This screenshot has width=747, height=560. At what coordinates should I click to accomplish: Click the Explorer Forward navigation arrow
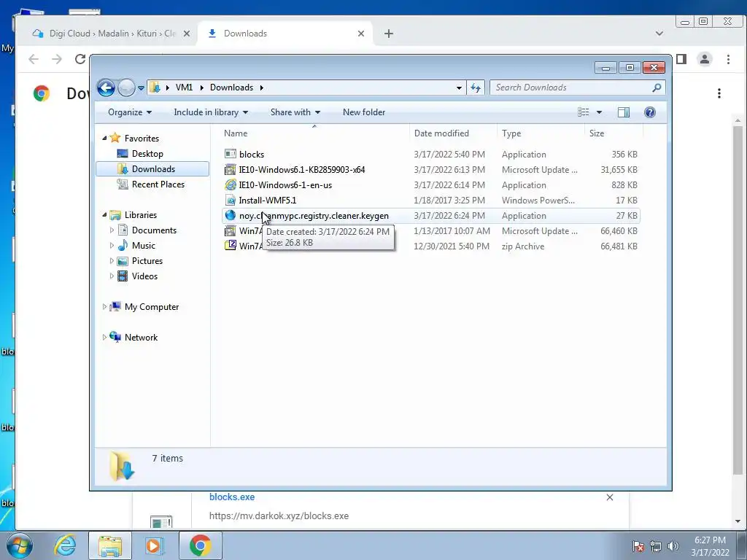126,87
